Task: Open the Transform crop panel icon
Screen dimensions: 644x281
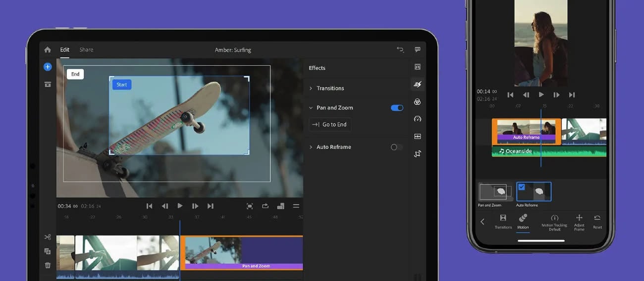Action: 417,153
